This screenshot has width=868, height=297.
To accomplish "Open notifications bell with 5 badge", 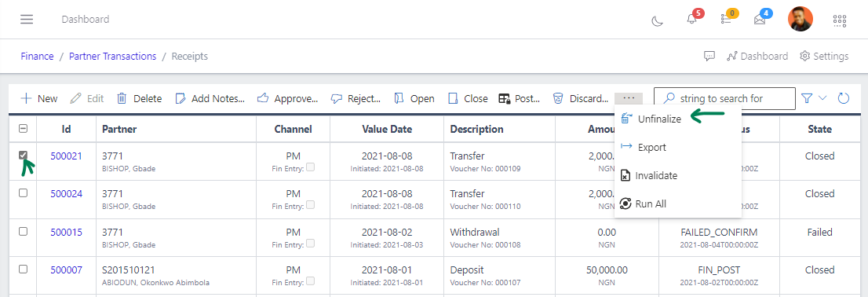I will (692, 19).
